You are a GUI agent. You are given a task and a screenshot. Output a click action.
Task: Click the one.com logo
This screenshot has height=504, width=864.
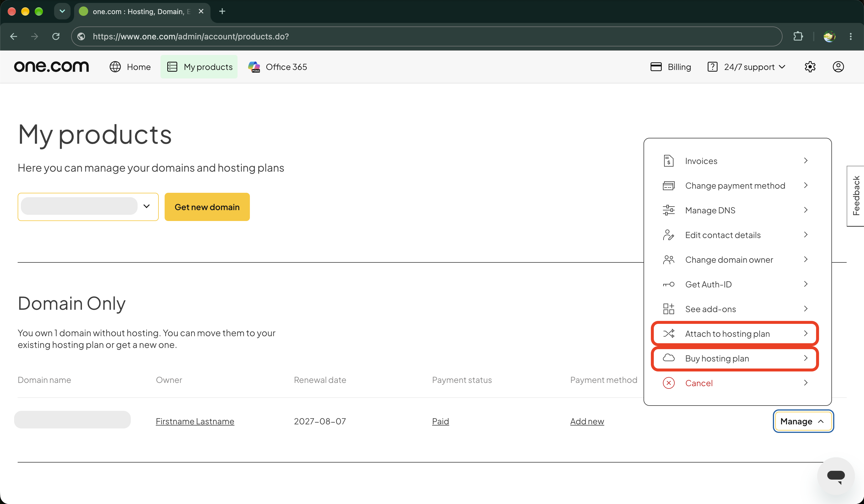pyautogui.click(x=51, y=66)
